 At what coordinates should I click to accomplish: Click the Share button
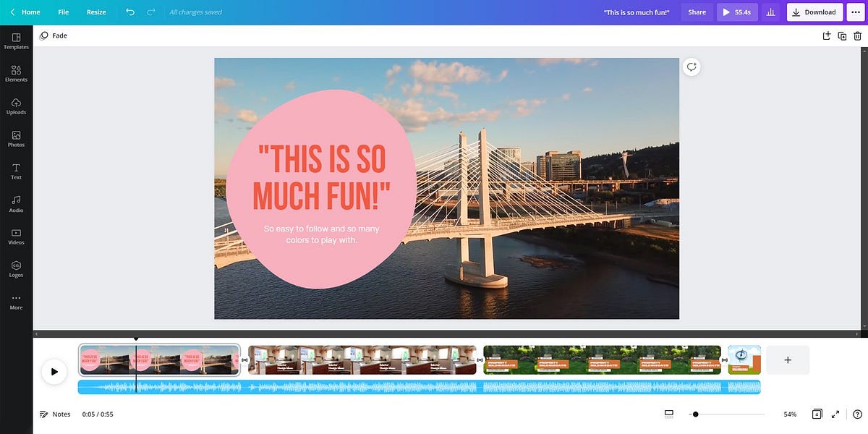pyautogui.click(x=697, y=12)
